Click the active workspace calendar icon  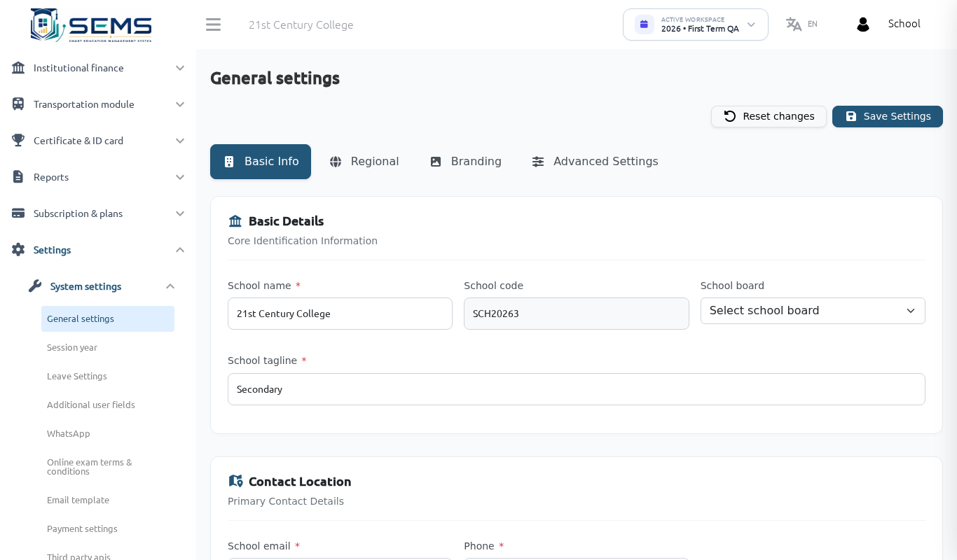[x=644, y=24]
